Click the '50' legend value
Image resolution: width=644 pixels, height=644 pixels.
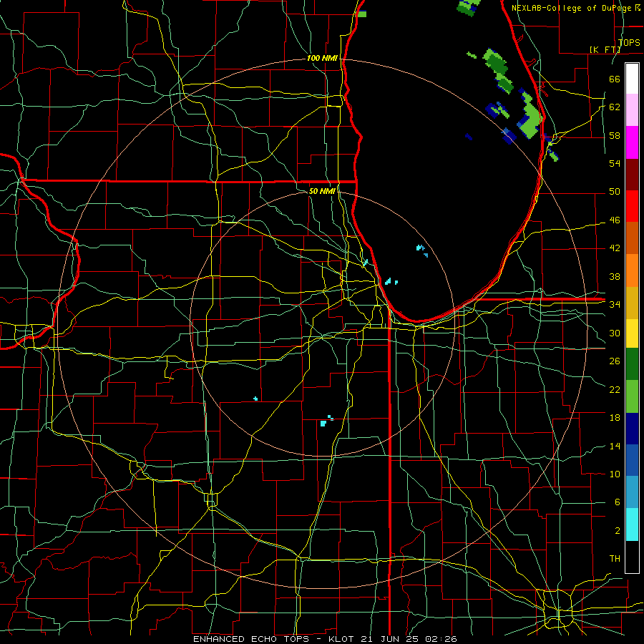(615, 192)
